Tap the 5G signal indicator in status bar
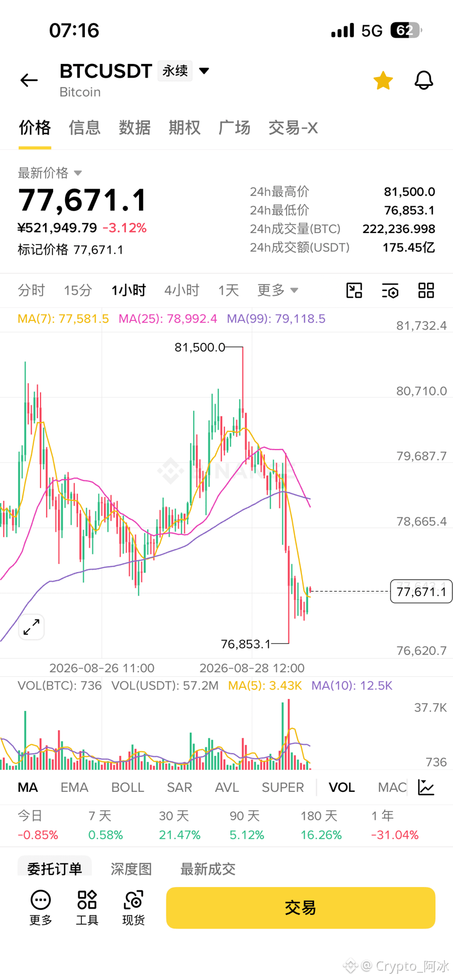The height and width of the screenshot is (980, 453). [x=372, y=31]
